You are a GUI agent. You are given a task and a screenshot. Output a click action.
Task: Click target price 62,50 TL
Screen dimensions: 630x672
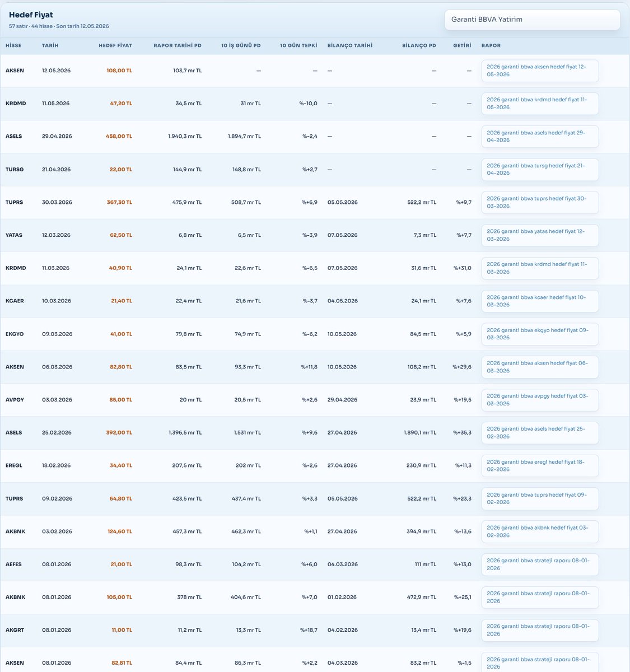(x=121, y=235)
